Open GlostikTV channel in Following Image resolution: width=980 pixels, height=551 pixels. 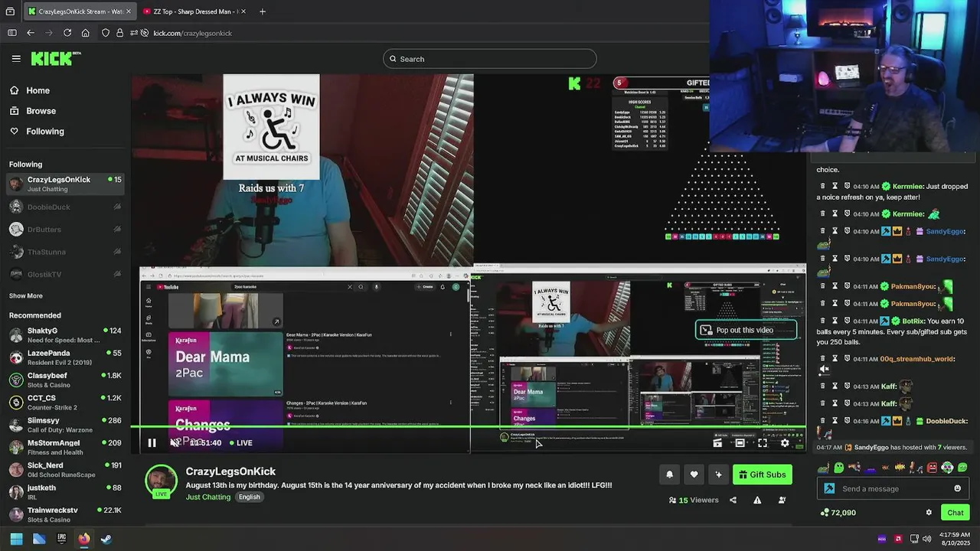point(65,274)
